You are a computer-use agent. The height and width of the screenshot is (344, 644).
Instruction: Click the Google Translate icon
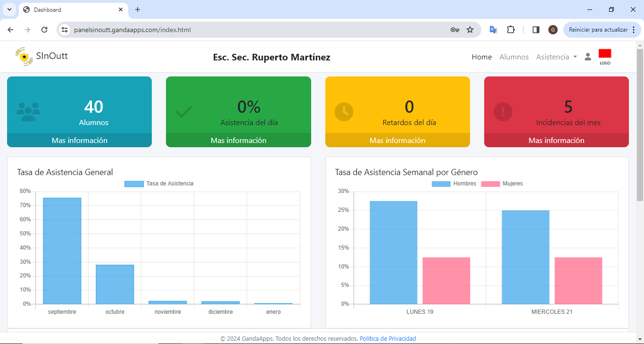[493, 30]
